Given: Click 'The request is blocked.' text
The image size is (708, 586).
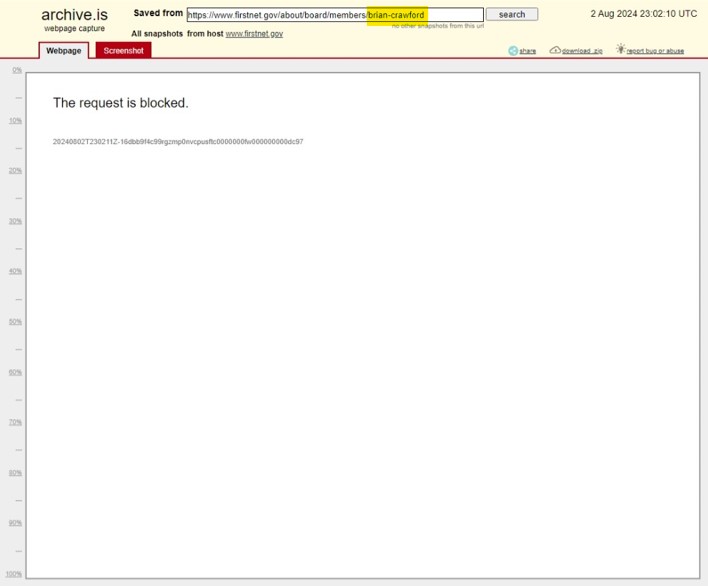Looking at the screenshot, I should click(121, 103).
